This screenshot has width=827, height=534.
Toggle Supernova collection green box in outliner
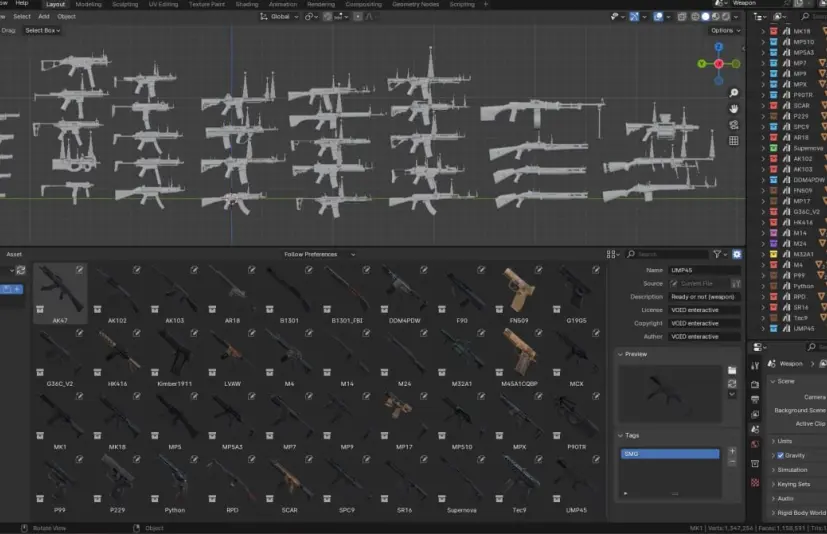coord(774,148)
